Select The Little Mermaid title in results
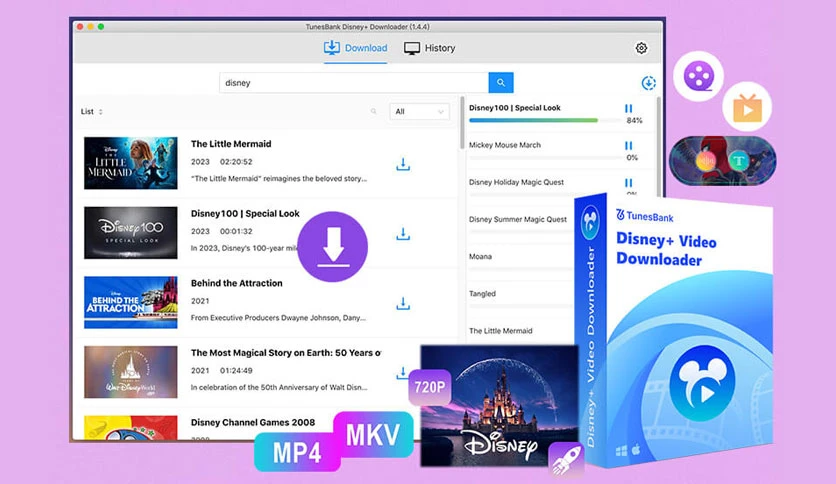This screenshot has width=836, height=484. [x=231, y=144]
